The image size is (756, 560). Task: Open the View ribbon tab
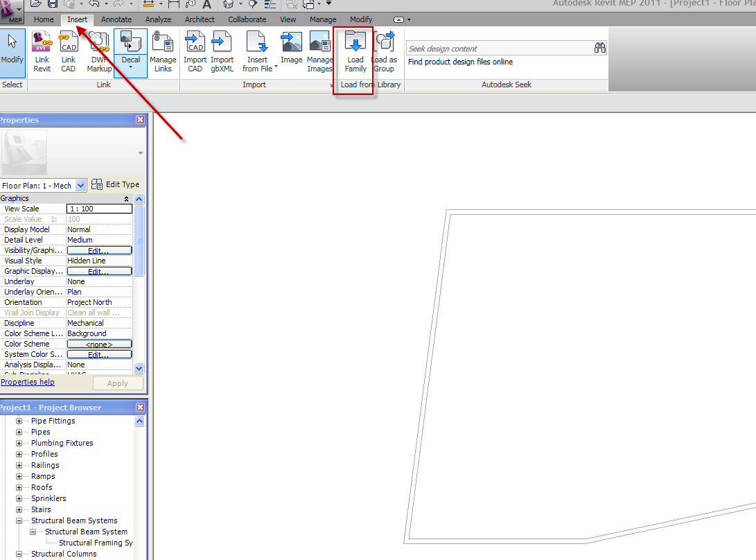[x=288, y=19]
